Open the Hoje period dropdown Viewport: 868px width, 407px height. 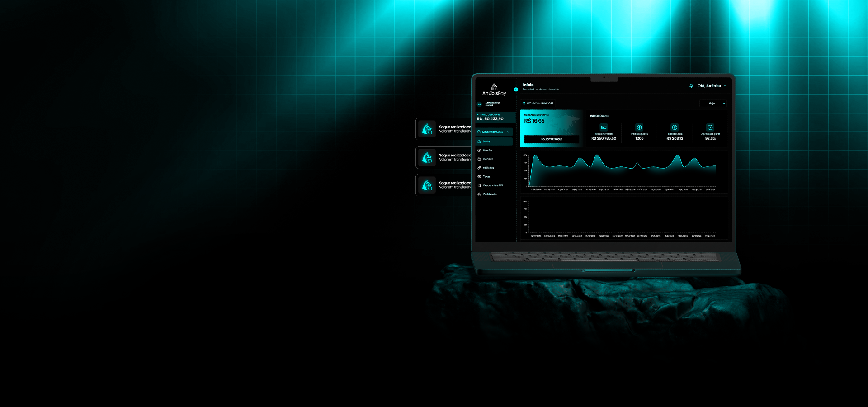713,104
